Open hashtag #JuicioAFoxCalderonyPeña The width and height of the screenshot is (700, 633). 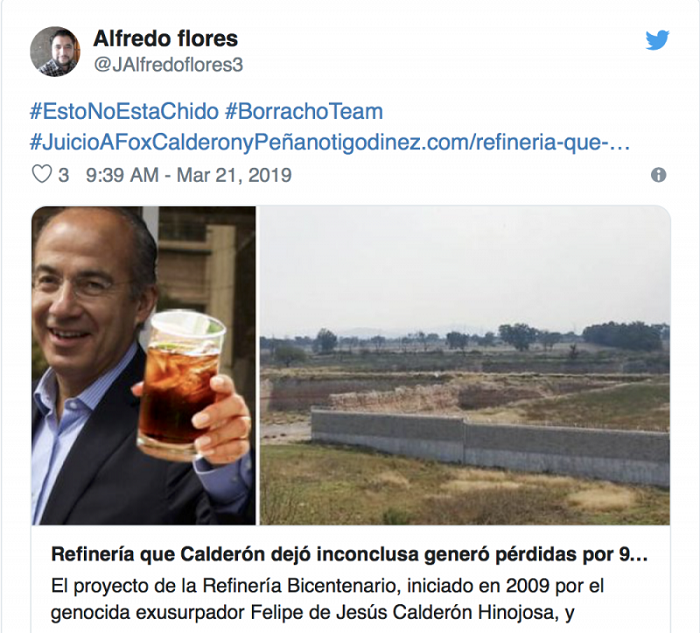coord(161,143)
